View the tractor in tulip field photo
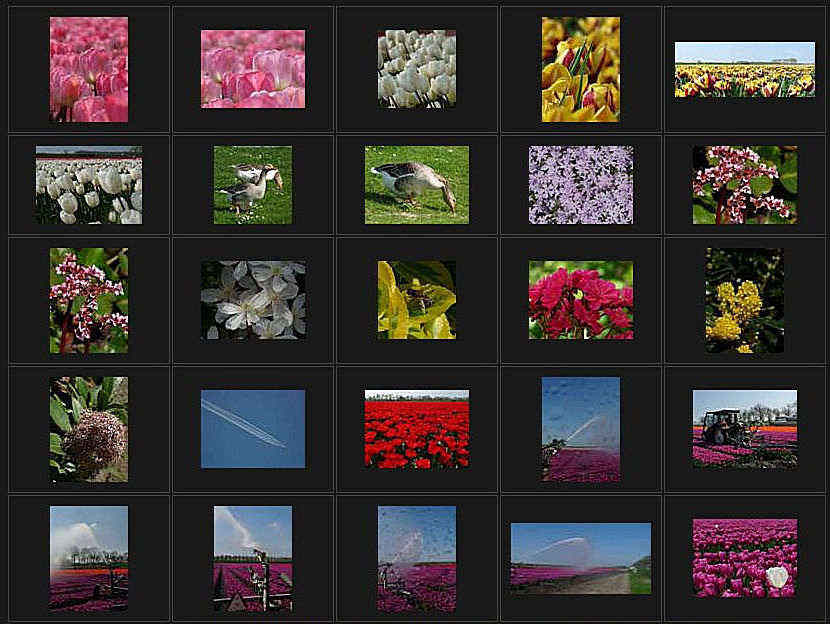830x624 pixels. (x=745, y=429)
